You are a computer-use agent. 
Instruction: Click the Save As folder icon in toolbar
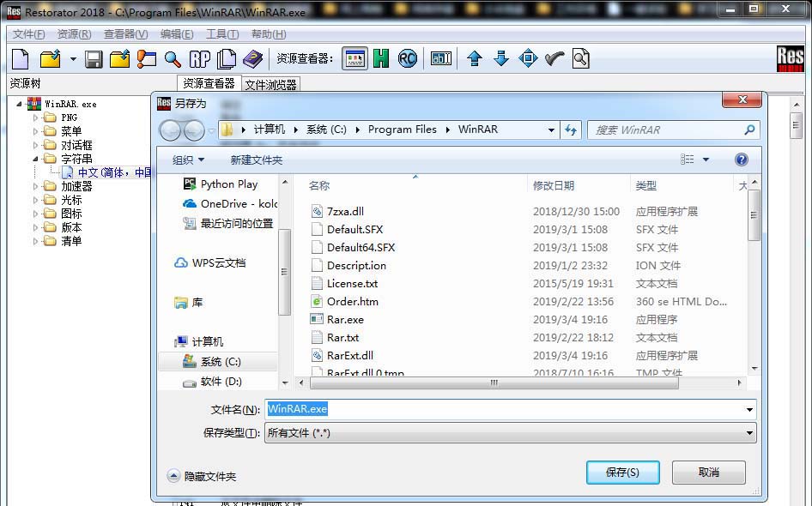click(x=119, y=59)
